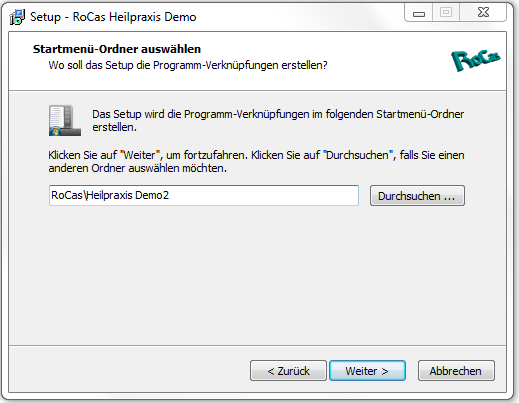Focus the Startmenü folder path field
The width and height of the screenshot is (519, 403).
pos(204,195)
